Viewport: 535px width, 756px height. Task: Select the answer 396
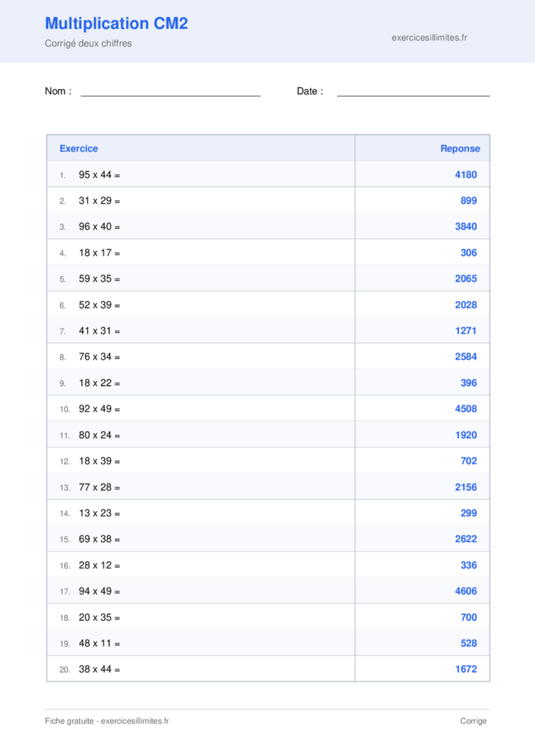tap(468, 383)
